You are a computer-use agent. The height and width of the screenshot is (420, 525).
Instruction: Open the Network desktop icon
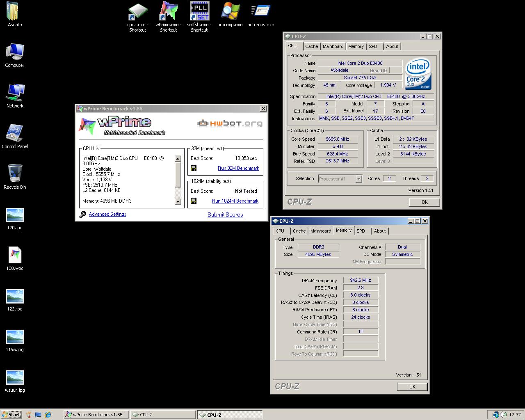[x=15, y=96]
